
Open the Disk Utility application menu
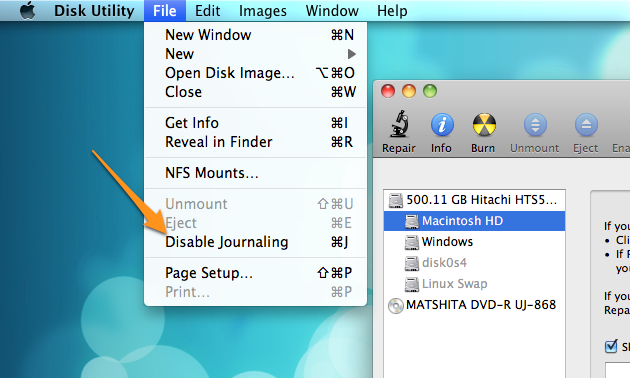point(94,10)
